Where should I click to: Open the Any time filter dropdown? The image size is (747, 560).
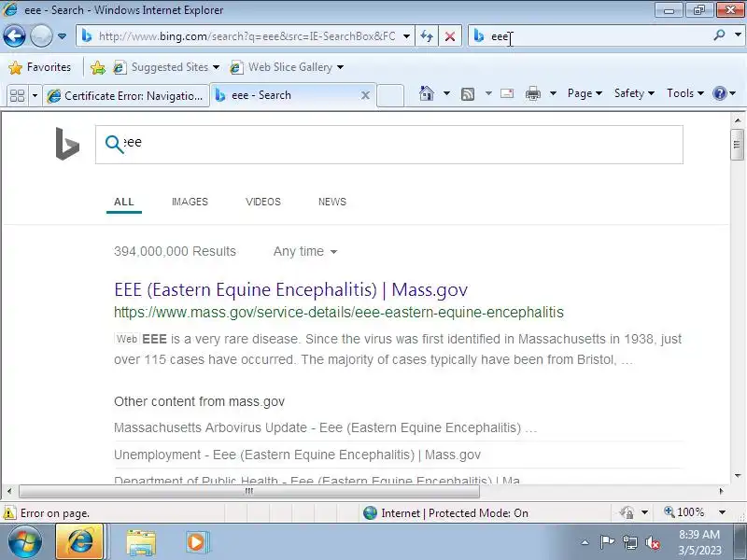[305, 251]
